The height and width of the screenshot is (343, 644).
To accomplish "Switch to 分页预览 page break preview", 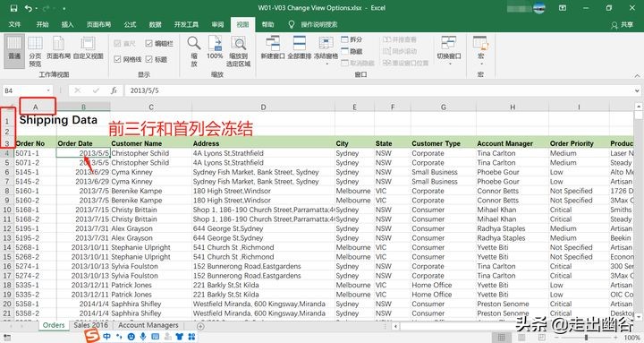I will [35, 51].
